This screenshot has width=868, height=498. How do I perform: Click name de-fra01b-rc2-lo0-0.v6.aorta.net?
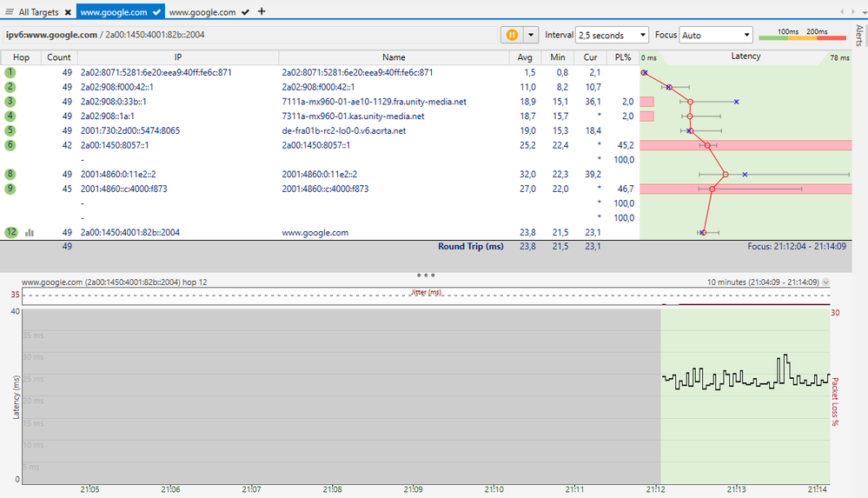344,130
